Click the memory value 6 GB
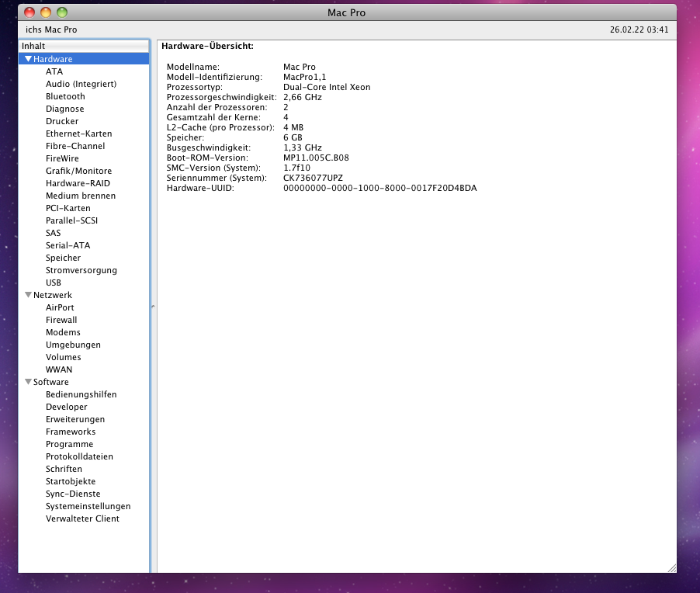Image resolution: width=700 pixels, height=593 pixels. (293, 137)
